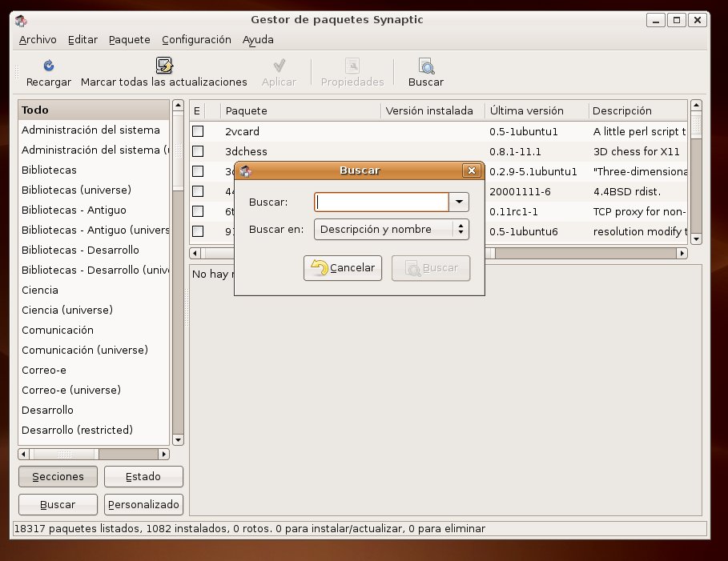The height and width of the screenshot is (561, 728).
Task: Click the Descripción column header
Action: [x=638, y=111]
